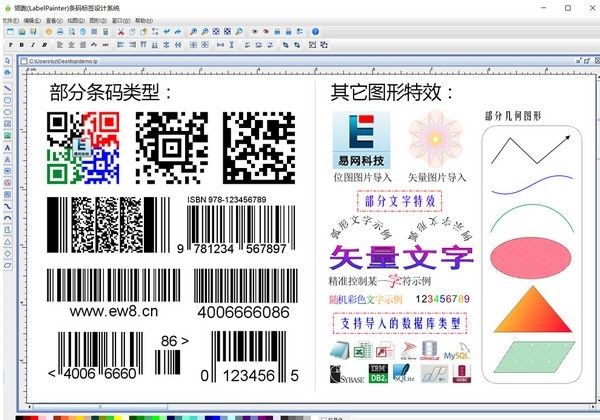Select the parallelogram shape tool

pos(7,265)
